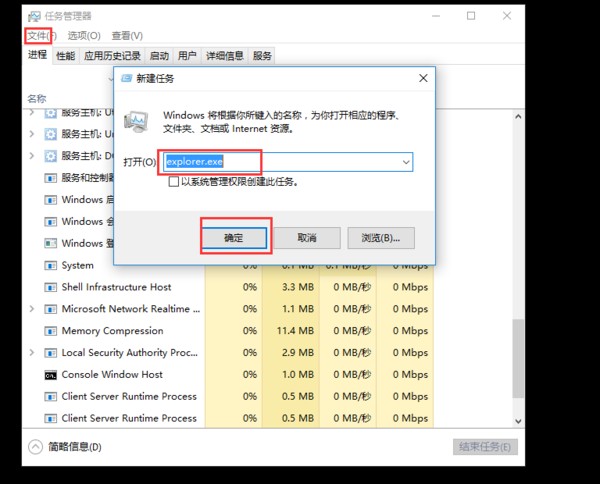The width and height of the screenshot is (600, 484).
Task: Open the 打开 combo box dropdown arrow
Action: point(406,162)
